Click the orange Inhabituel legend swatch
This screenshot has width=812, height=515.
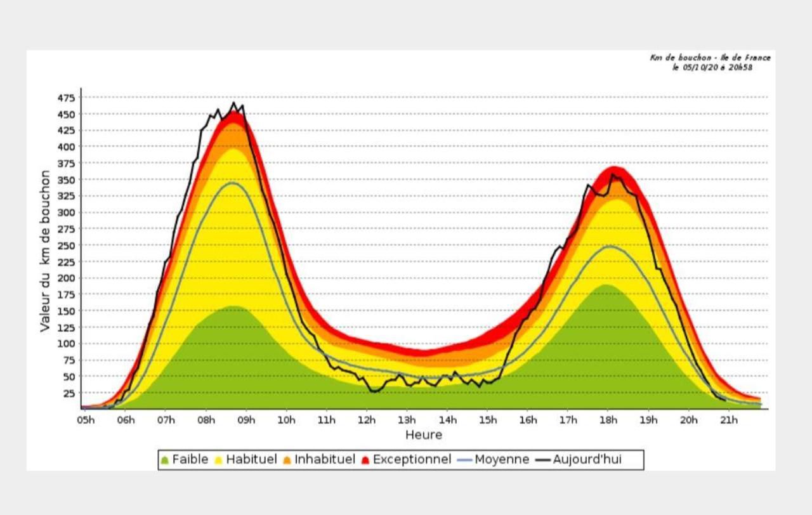(x=287, y=460)
